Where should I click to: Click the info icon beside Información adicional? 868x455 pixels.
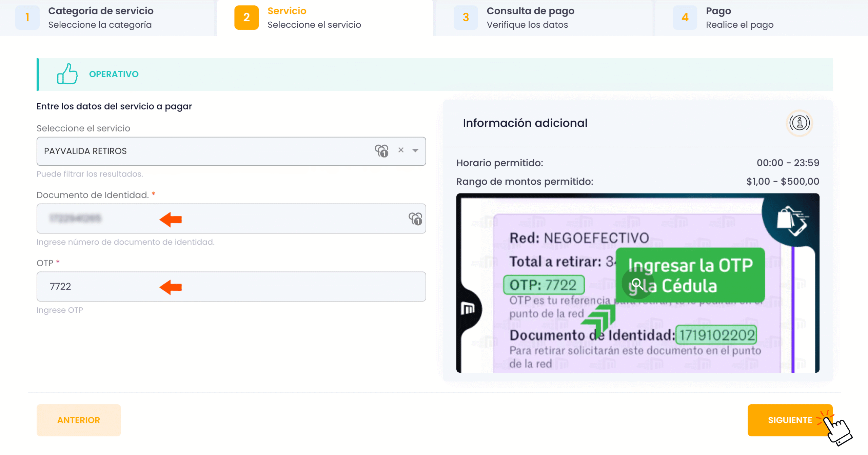pos(800,123)
